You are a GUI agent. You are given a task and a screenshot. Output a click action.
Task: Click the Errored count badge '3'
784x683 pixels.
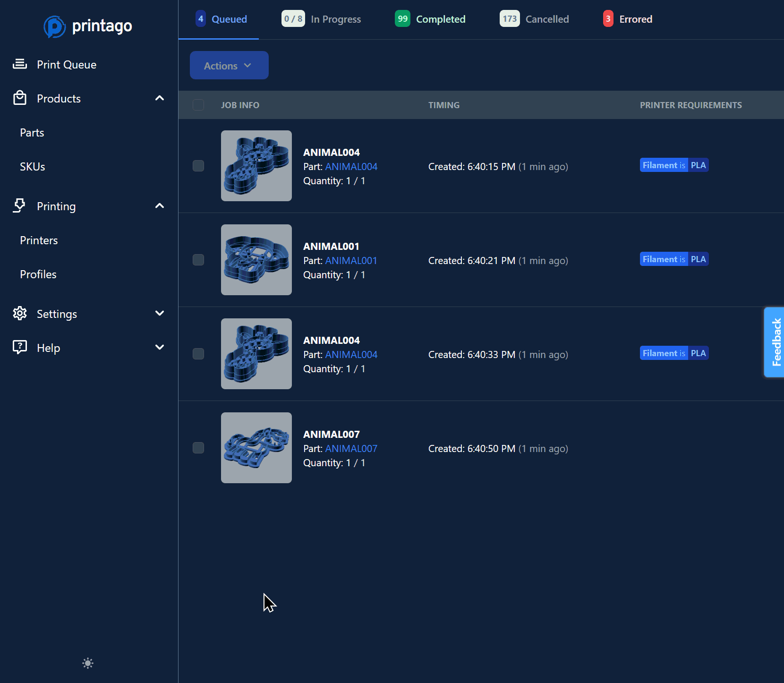click(608, 19)
